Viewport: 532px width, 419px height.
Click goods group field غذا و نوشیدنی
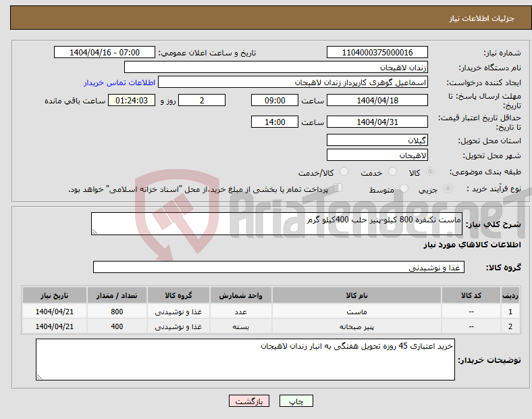[x=279, y=267]
